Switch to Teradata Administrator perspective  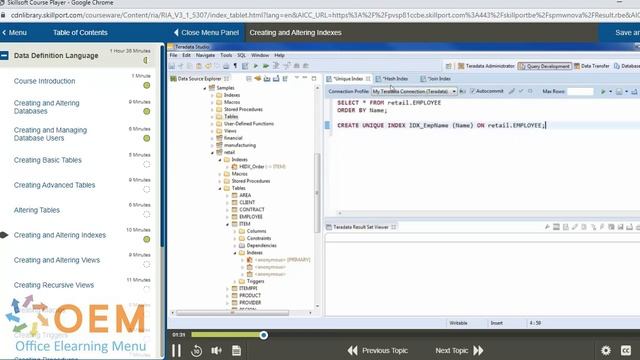486,66
